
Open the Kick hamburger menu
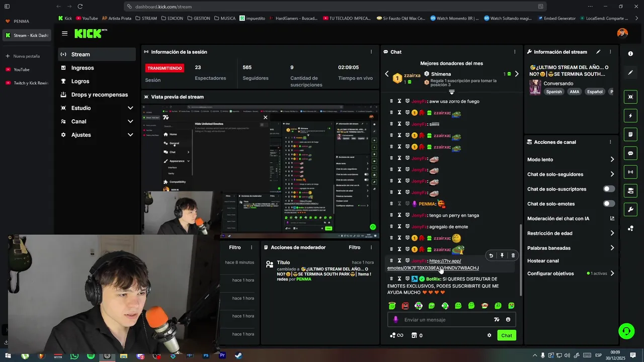(64, 34)
